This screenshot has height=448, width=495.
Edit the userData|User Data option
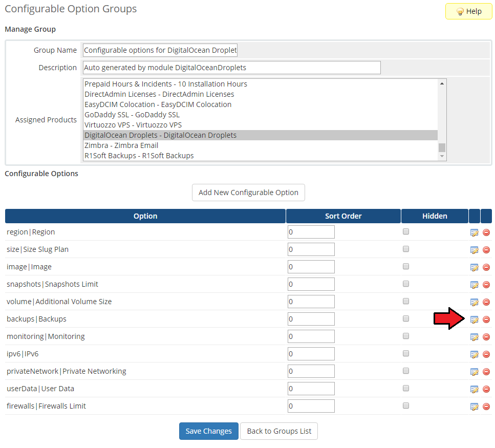474,389
